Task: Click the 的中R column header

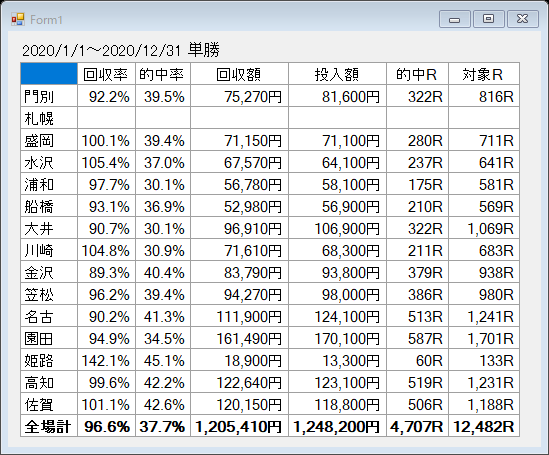Action: [x=417, y=74]
